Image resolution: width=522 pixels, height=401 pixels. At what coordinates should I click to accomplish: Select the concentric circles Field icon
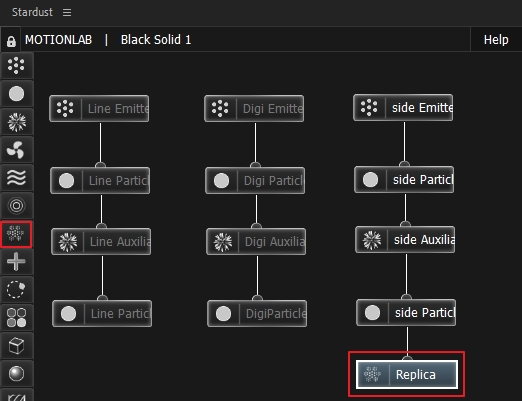click(x=16, y=206)
